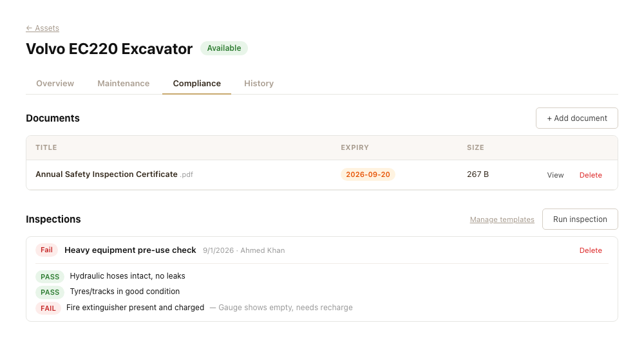Image resolution: width=644 pixels, height=343 pixels.
Task: Click the Fail badge beside Heavy equipment check
Action: [x=46, y=250]
